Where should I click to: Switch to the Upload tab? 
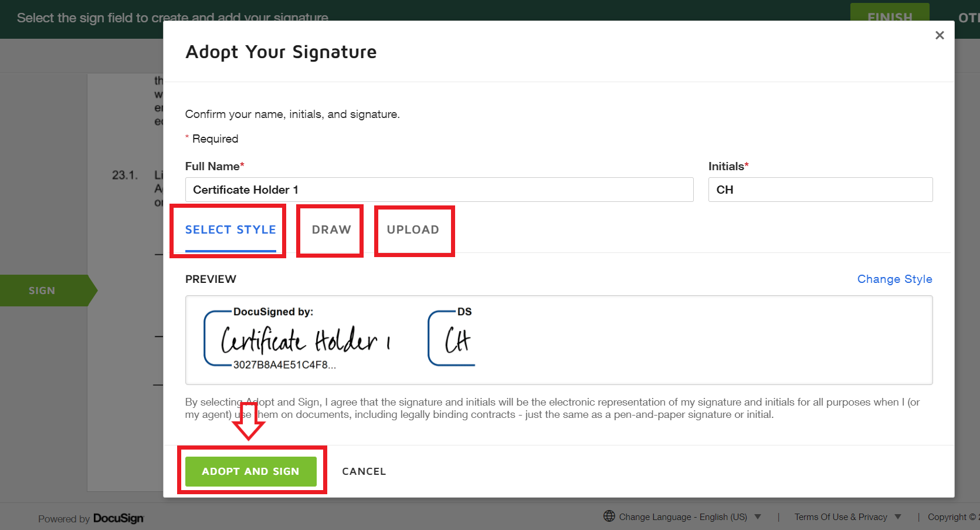(x=413, y=229)
